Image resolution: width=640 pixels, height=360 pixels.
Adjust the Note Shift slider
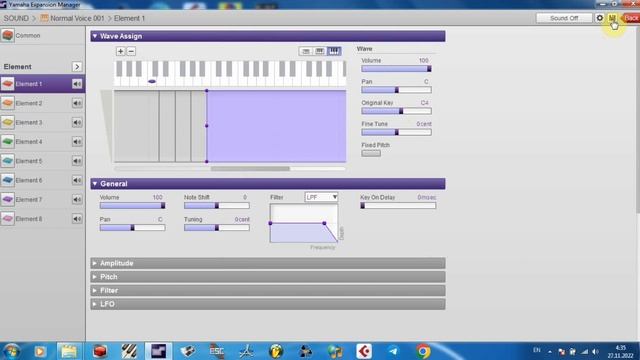coord(216,206)
